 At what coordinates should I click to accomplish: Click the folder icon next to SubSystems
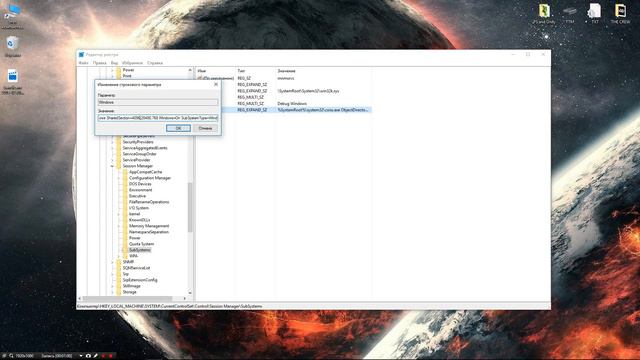(125, 250)
